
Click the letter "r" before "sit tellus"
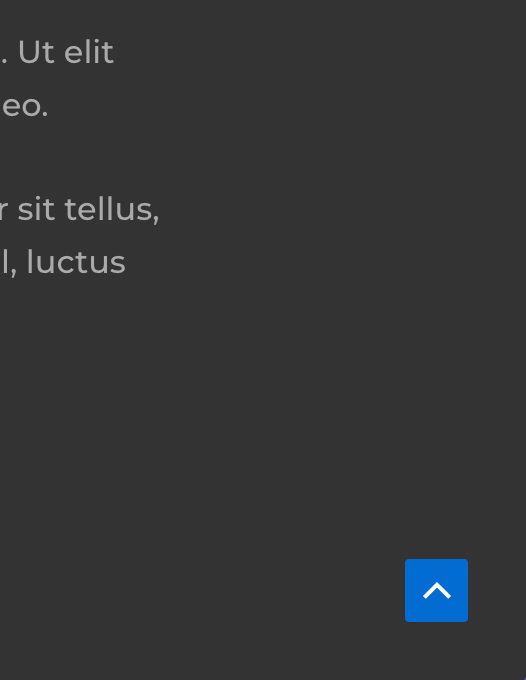tap(3, 212)
